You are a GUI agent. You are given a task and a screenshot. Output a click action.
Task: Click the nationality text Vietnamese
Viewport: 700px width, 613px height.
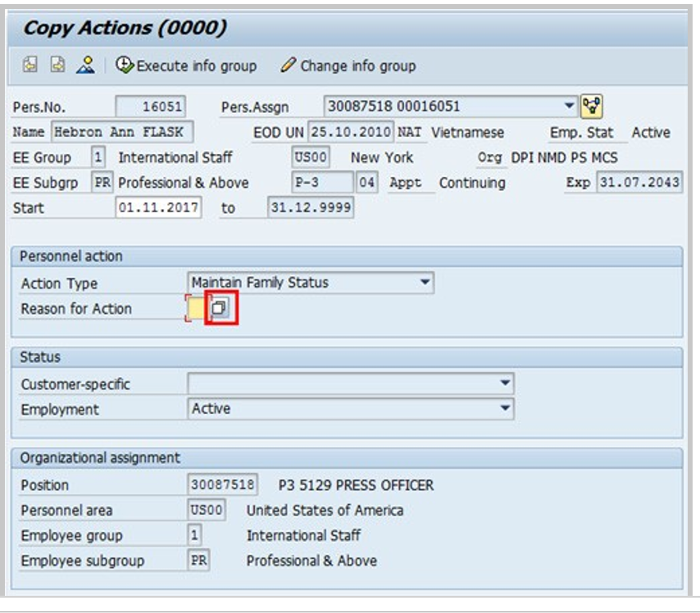click(467, 133)
